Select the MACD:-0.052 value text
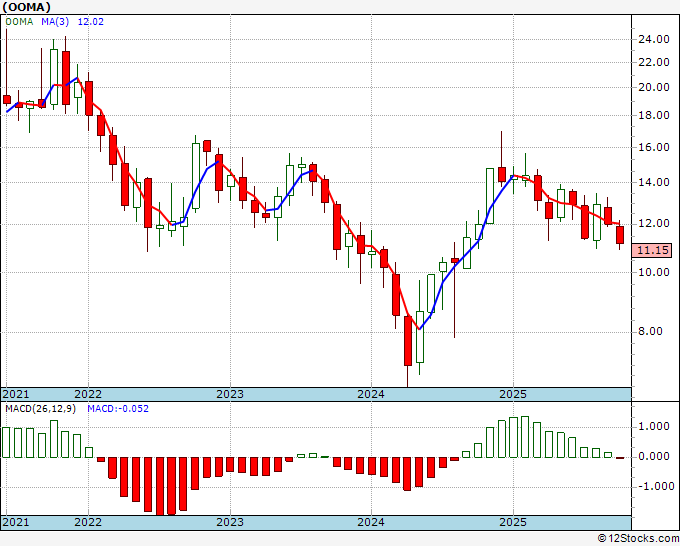 click(x=118, y=409)
